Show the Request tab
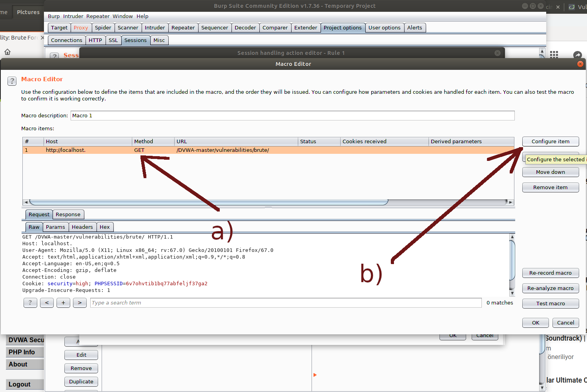Screen dimensions: 587x392 (x=39, y=214)
